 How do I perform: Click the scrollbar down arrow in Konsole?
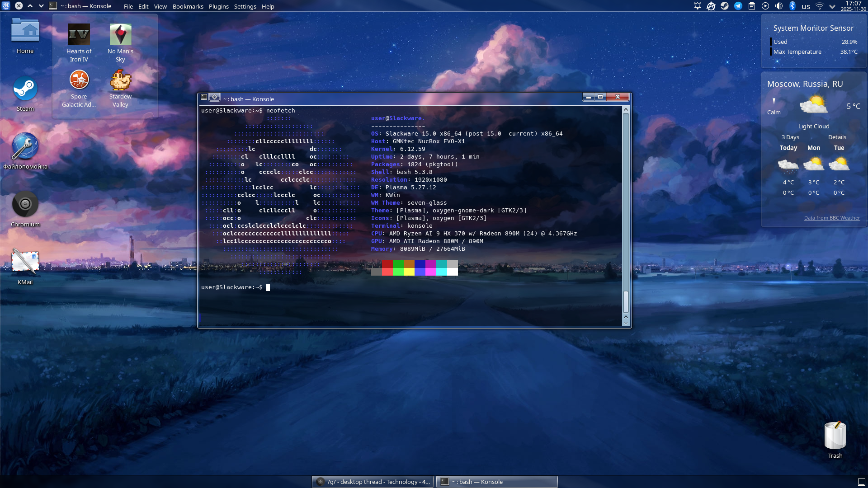626,323
